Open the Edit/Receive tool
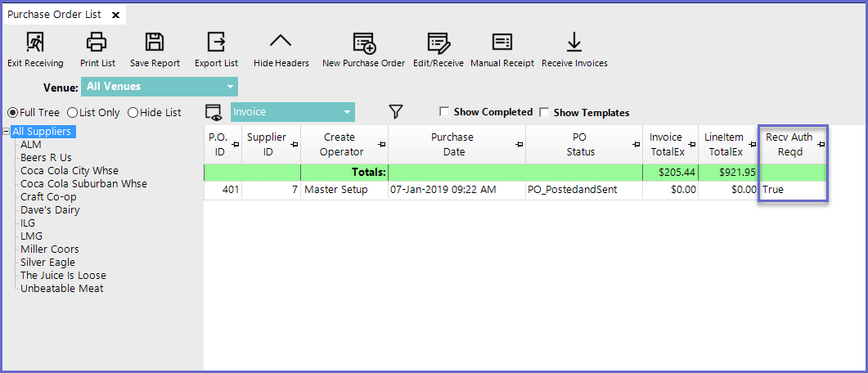 click(438, 43)
